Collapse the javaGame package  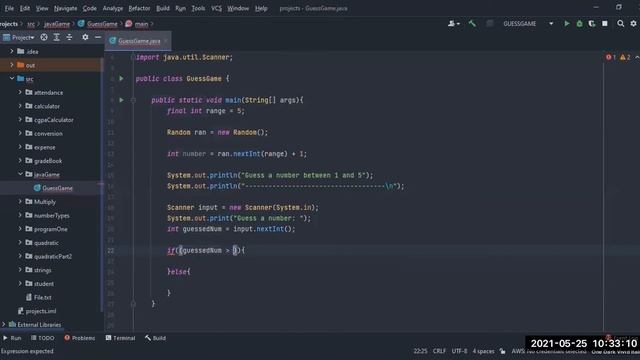pos(20,174)
